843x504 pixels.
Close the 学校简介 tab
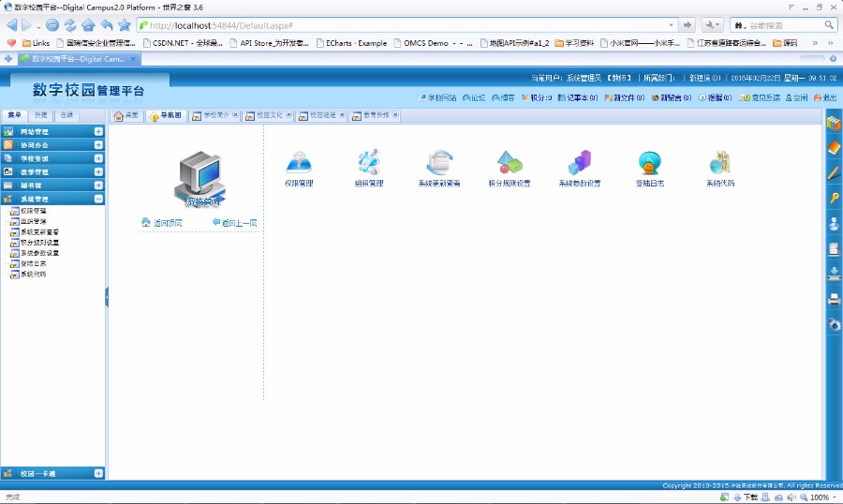(235, 115)
